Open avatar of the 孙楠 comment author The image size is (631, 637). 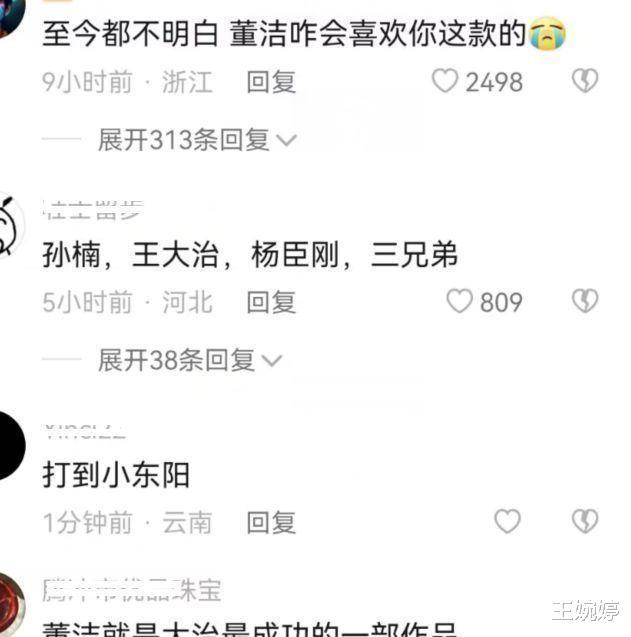[9, 225]
